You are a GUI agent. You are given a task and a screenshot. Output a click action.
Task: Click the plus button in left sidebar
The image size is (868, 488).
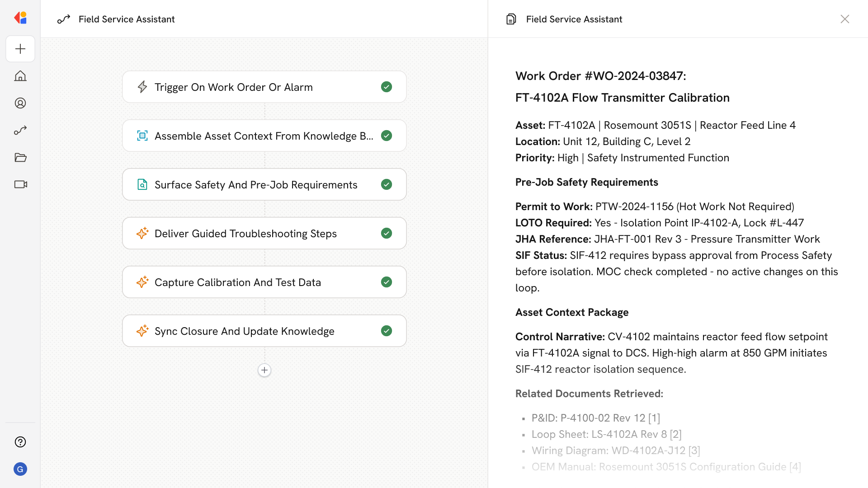[x=20, y=49]
